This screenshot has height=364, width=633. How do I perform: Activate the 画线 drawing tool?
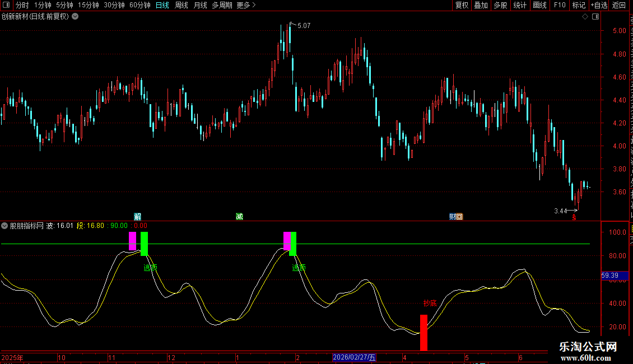point(539,5)
